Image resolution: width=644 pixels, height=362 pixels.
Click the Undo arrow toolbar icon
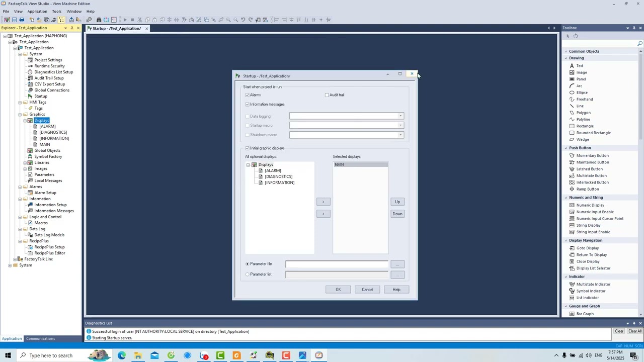(x=243, y=20)
